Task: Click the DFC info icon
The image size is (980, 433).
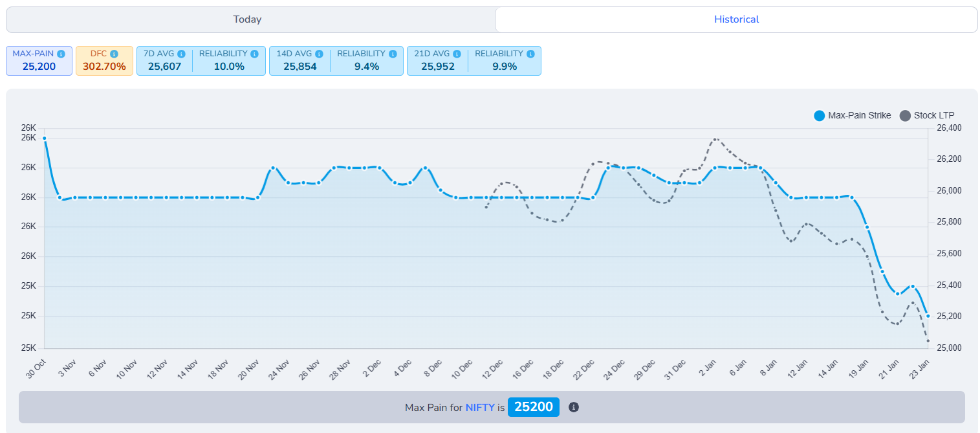Action: click(x=115, y=54)
